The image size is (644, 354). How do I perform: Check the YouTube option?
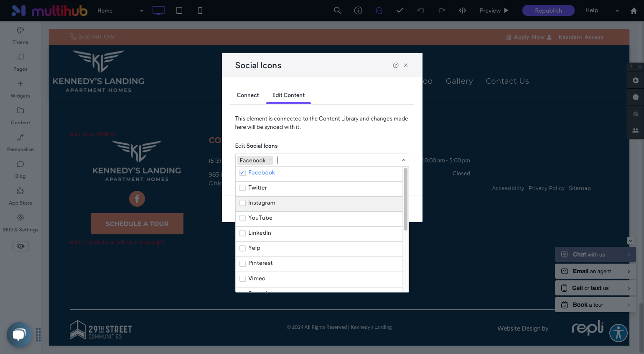coord(242,218)
